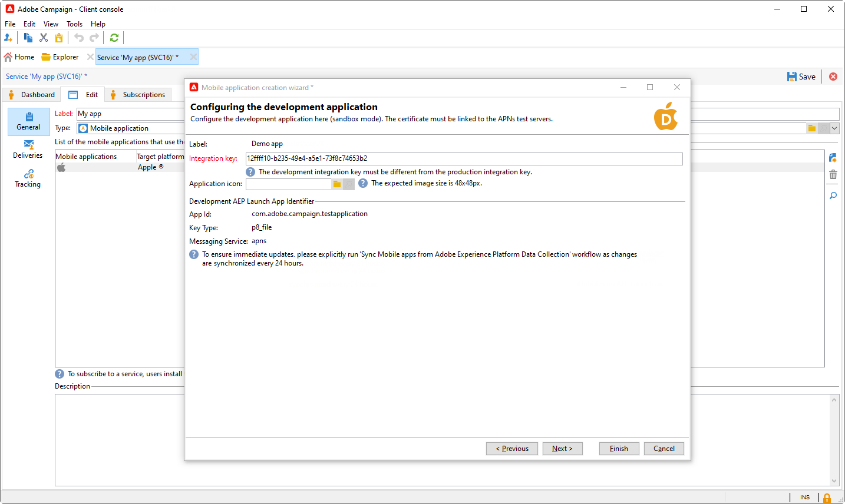Screen dimensions: 845x504
Task: Expand the Type dropdown arrow
Action: click(834, 128)
